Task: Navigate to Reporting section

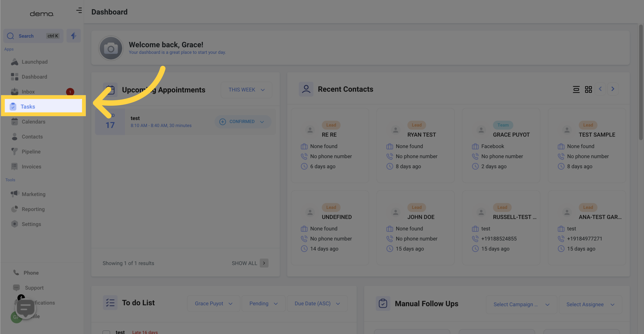Action: coord(33,209)
